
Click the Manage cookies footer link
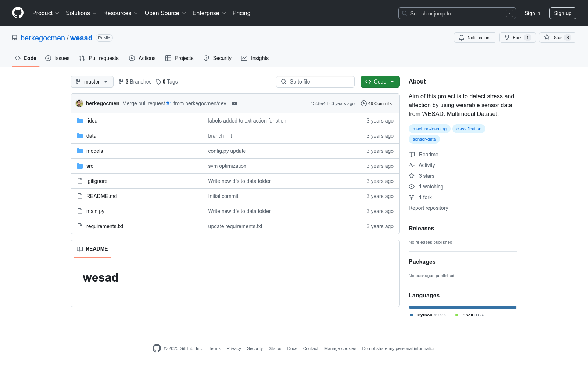pyautogui.click(x=340, y=348)
